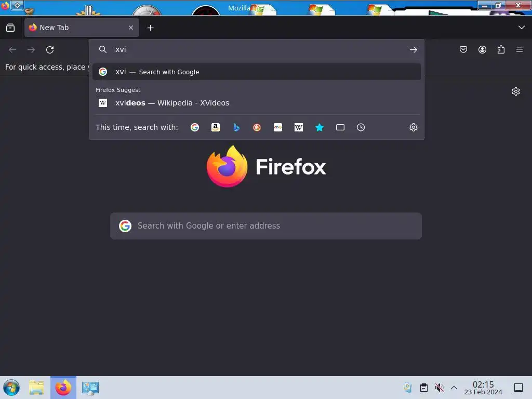
Task: Search Bookmarks using the star icon
Action: tap(320, 127)
